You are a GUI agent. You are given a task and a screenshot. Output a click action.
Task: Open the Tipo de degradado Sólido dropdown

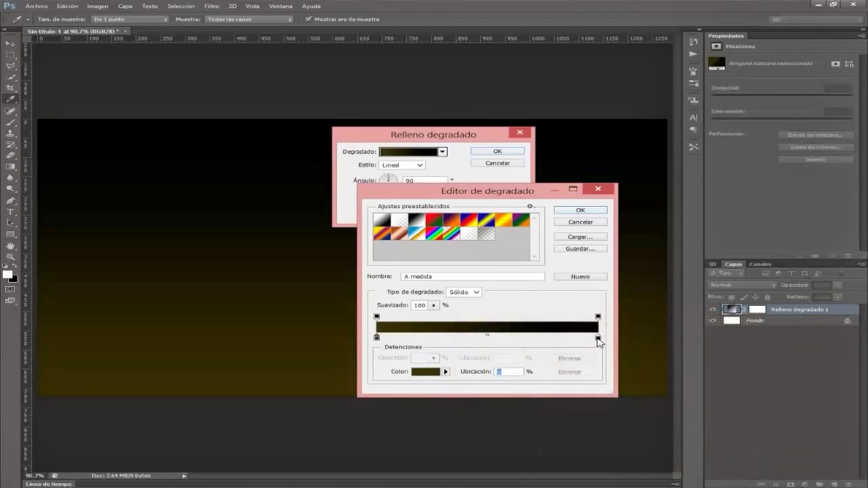click(x=464, y=292)
